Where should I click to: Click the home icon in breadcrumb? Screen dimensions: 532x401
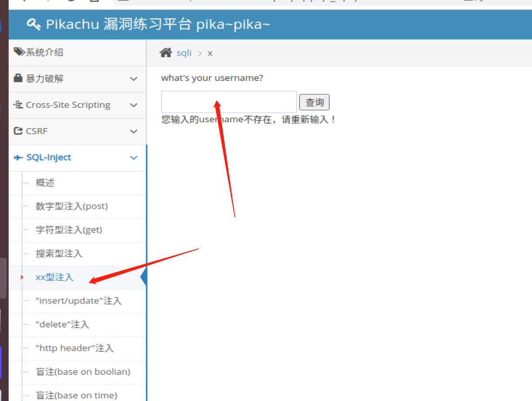coord(166,53)
